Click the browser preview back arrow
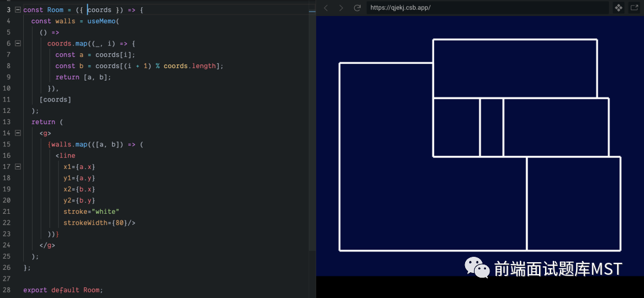The image size is (644, 298). click(326, 8)
